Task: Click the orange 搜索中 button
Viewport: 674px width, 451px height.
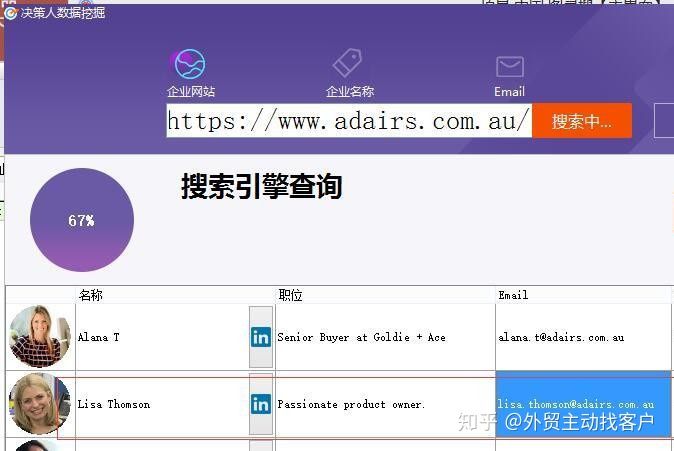Action: coord(582,121)
